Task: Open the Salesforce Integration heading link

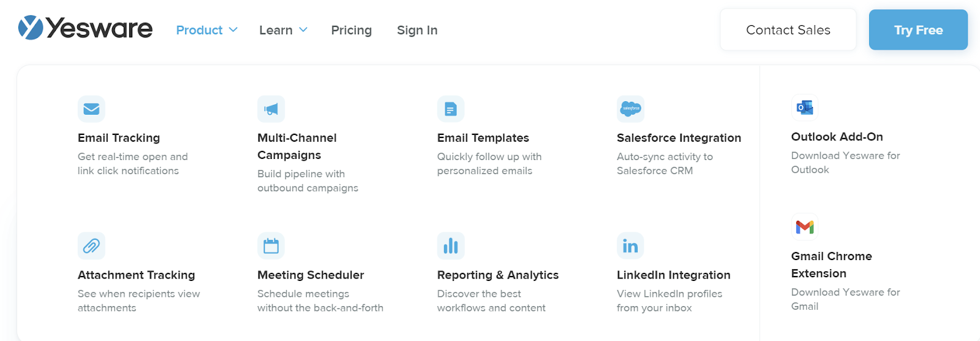Action: point(679,138)
